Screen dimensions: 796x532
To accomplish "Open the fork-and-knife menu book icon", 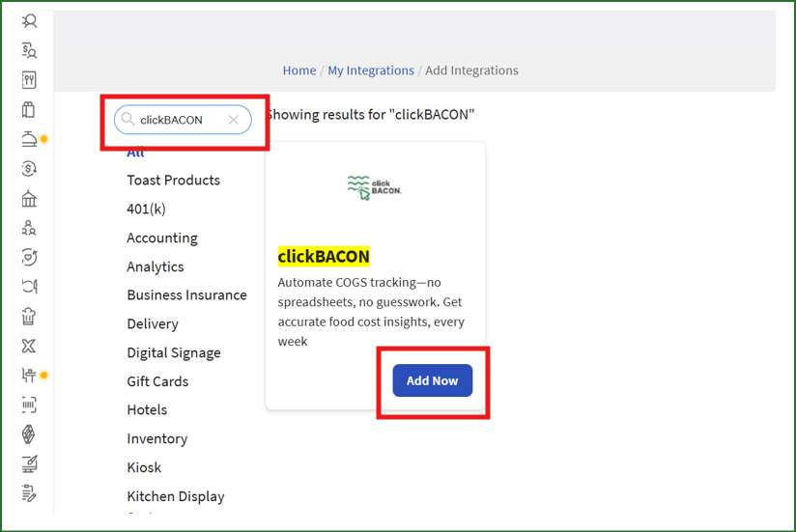I will pos(29,79).
